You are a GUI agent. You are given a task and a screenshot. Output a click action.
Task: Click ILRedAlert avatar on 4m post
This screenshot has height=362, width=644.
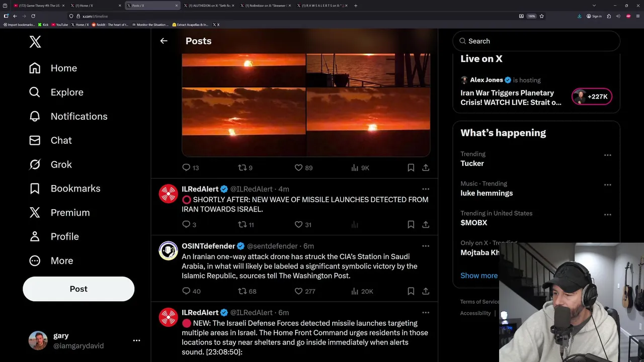[169, 194]
